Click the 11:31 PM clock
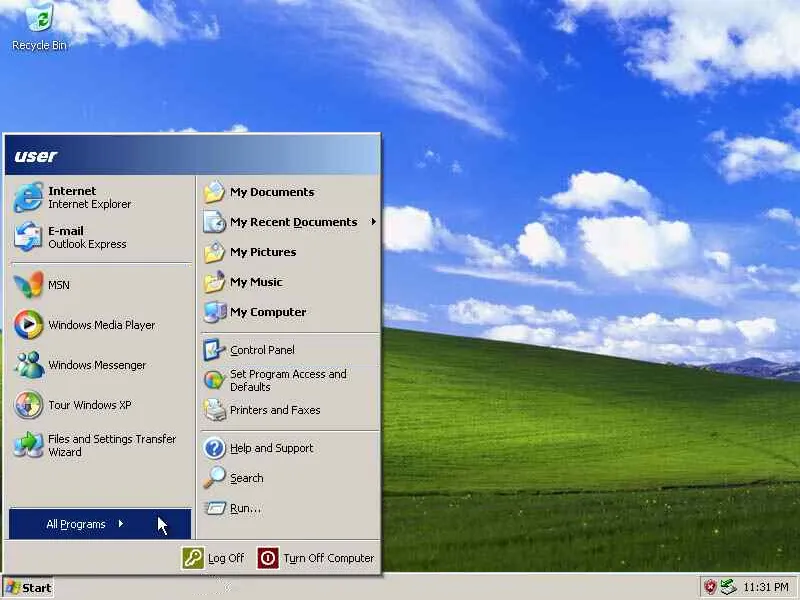This screenshot has height=600, width=800. [766, 587]
